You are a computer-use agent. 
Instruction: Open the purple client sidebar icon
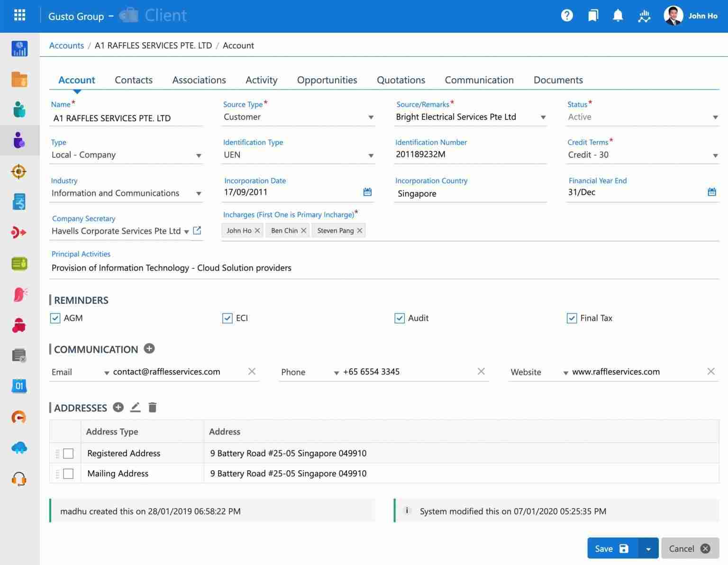pyautogui.click(x=19, y=140)
